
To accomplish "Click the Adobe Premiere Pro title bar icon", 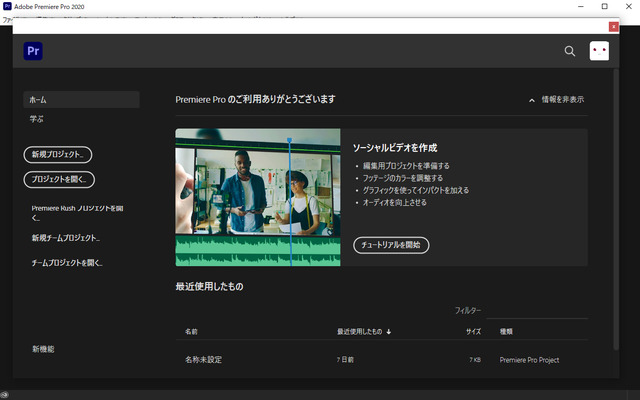I will (7, 6).
